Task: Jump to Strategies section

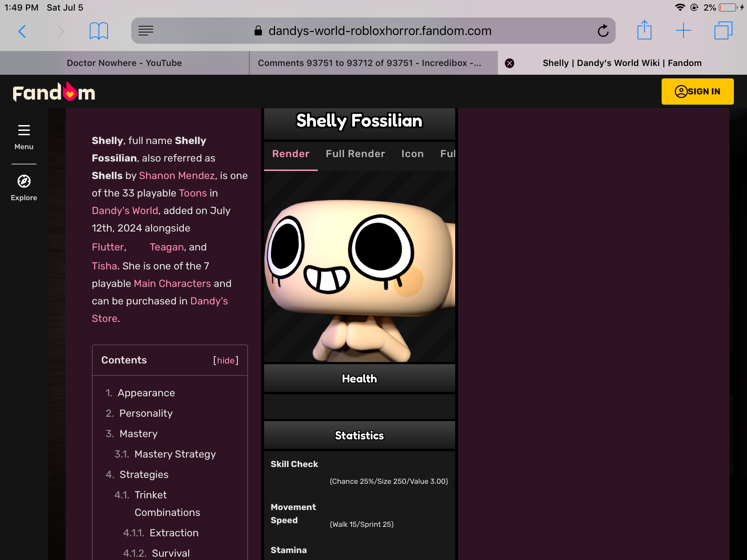Action: pyautogui.click(x=144, y=475)
